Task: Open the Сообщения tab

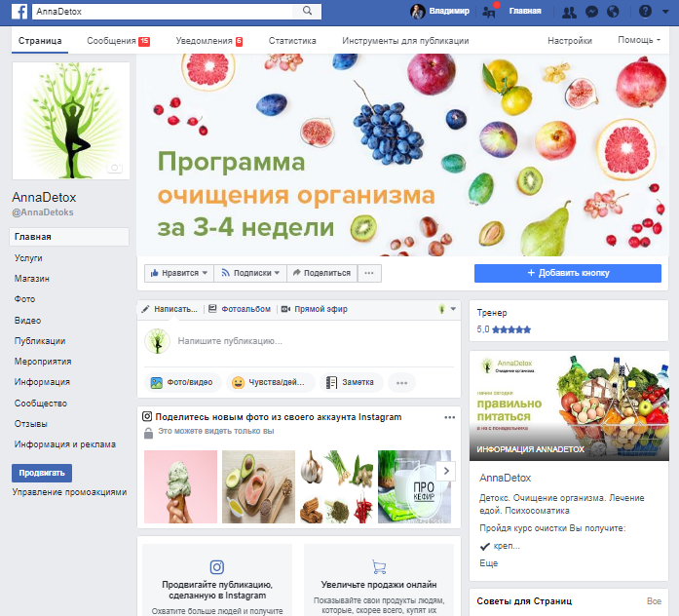Action: click(118, 41)
